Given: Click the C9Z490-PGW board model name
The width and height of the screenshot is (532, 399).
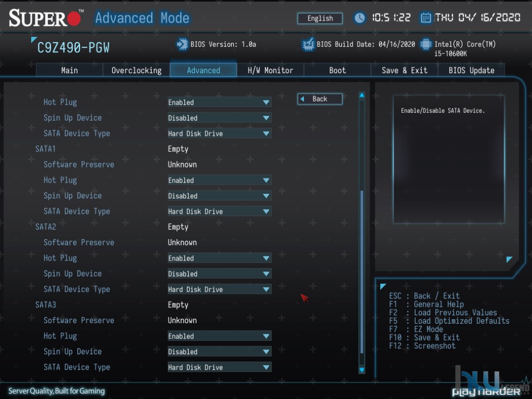Looking at the screenshot, I should [x=73, y=48].
